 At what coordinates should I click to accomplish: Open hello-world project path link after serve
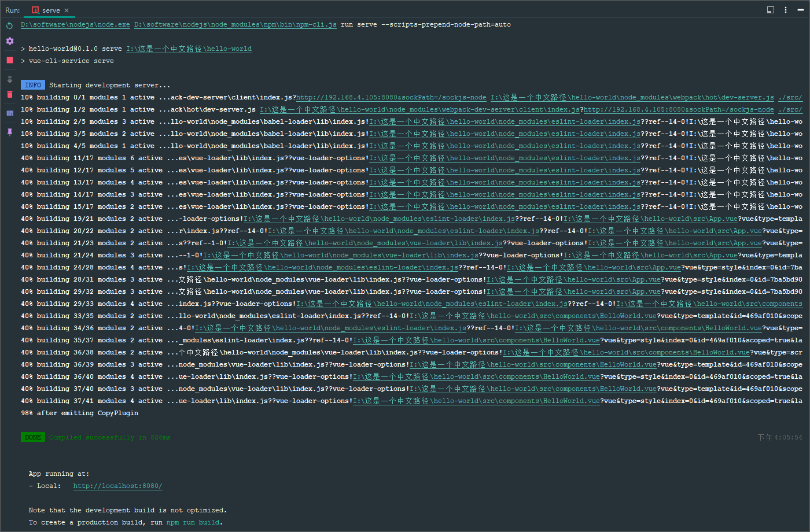(189, 49)
